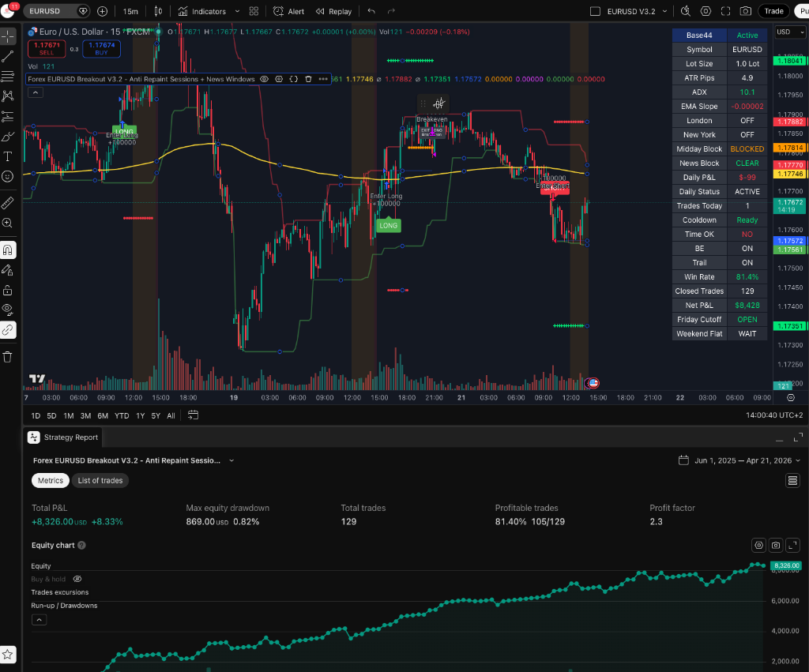Open quick search magnifier icon

point(686,11)
